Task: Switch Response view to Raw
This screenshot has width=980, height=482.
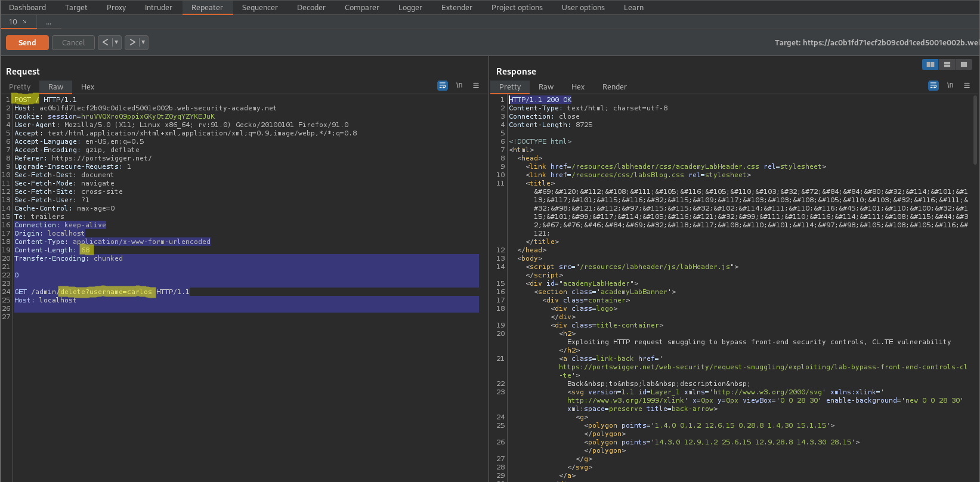Action: coord(546,86)
